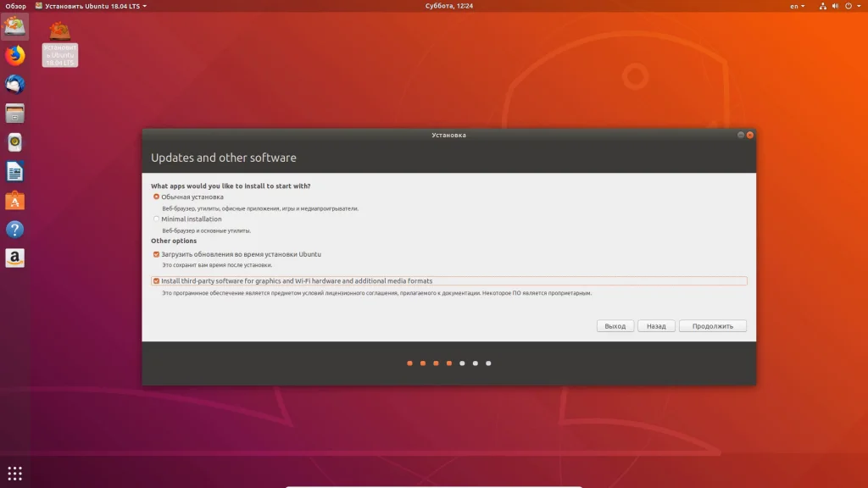This screenshot has height=488, width=868.
Task: Open the Amazon dock icon
Action: pyautogui.click(x=15, y=258)
